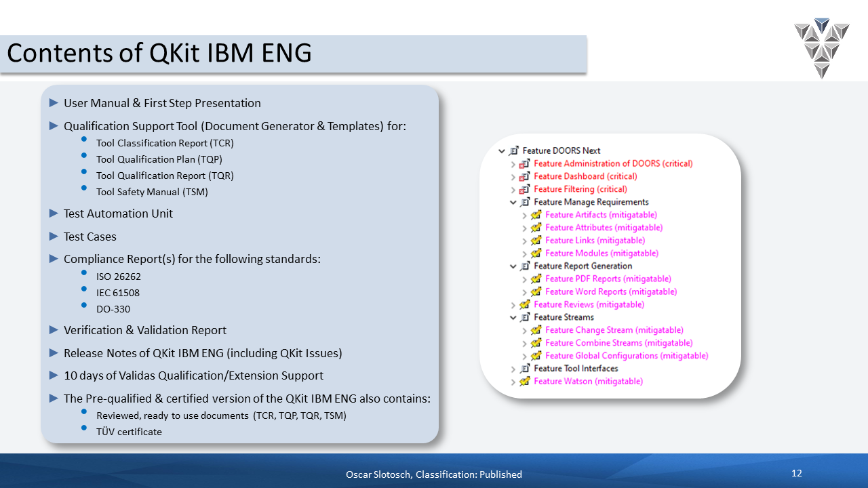Click the Feature Administration of DOORS icon
This screenshot has height=488, width=868.
point(525,163)
